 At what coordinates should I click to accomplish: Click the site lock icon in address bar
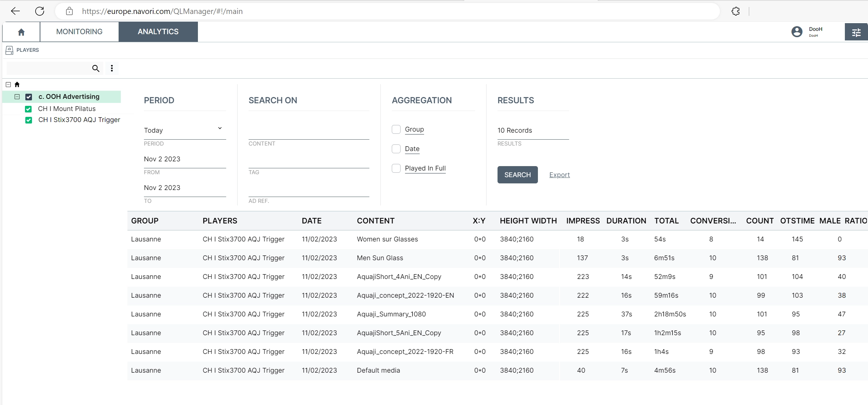[x=69, y=11]
